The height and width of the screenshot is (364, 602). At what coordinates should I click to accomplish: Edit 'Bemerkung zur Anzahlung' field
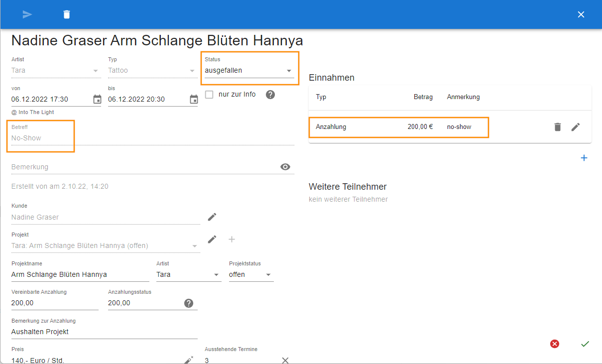coord(104,332)
